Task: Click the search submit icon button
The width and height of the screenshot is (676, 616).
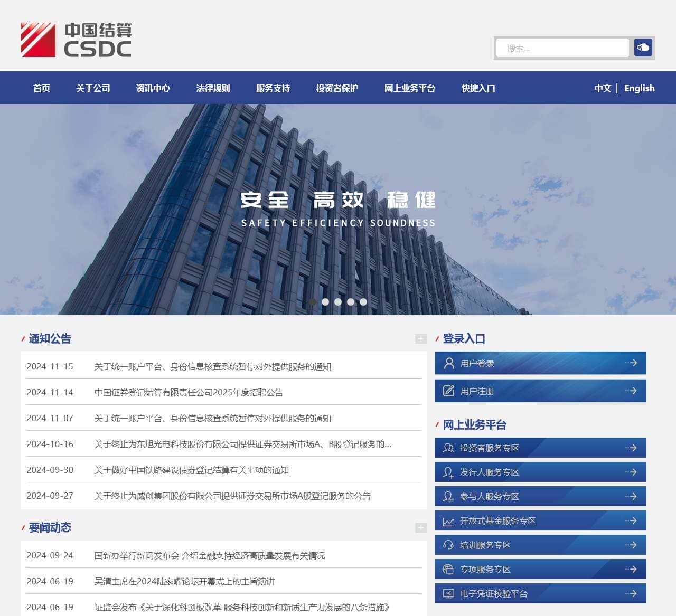Action: point(643,48)
